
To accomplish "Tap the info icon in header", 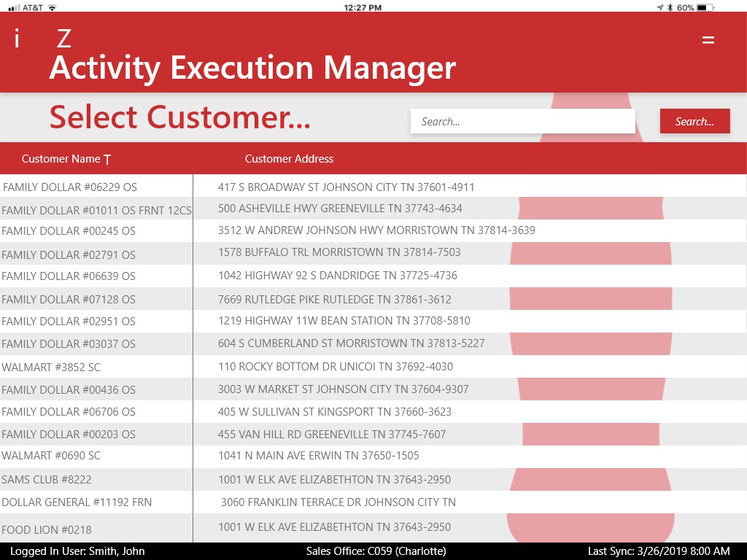I will click(x=18, y=38).
